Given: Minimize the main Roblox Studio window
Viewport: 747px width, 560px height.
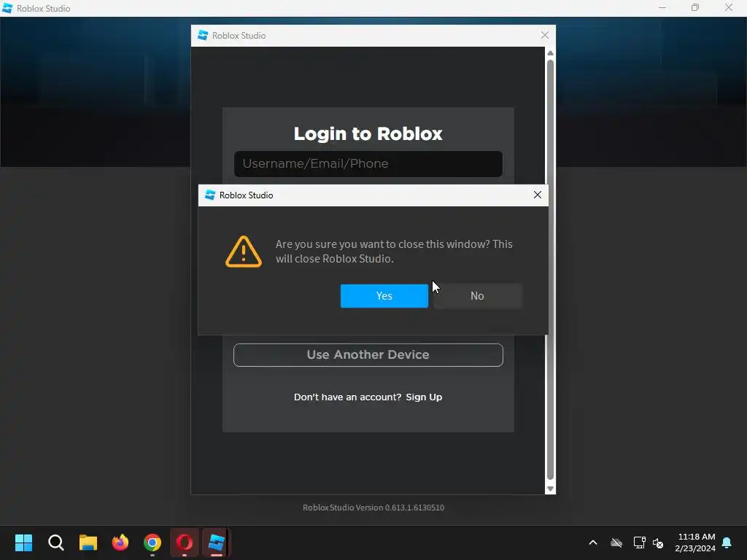Looking at the screenshot, I should click(x=662, y=8).
